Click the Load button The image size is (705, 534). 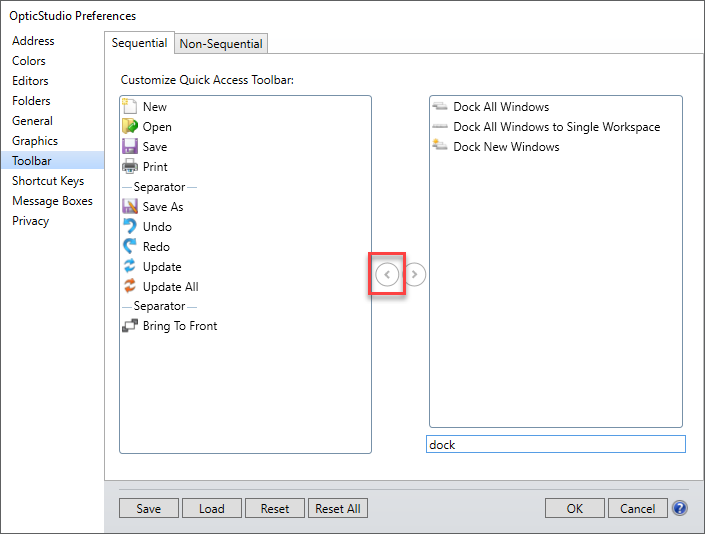[212, 508]
